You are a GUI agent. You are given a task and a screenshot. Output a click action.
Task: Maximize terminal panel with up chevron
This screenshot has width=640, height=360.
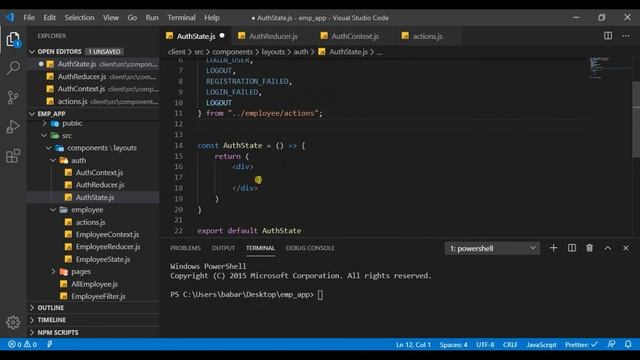(x=608, y=248)
